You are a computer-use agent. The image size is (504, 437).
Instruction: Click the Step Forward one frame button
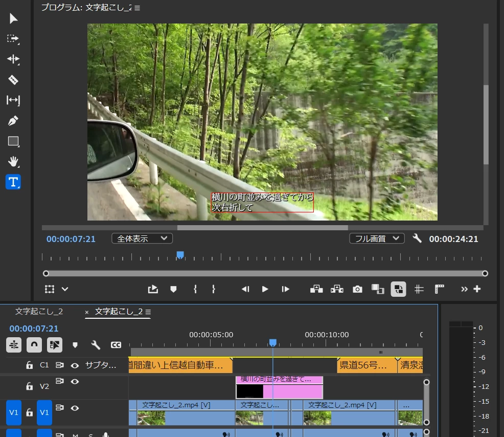pyautogui.click(x=285, y=289)
